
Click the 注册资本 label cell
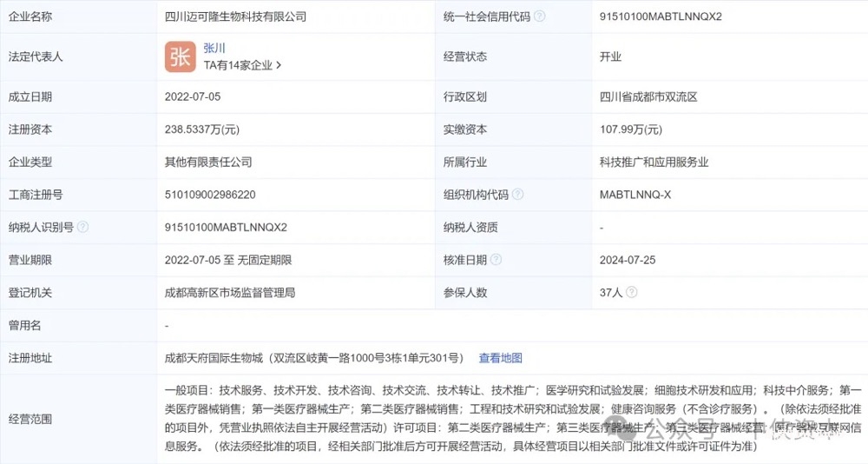tap(78, 129)
